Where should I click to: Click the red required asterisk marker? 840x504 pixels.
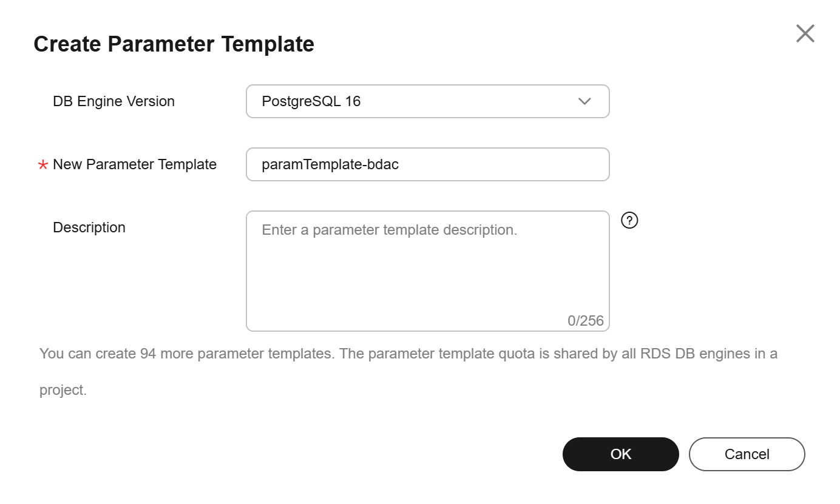click(x=43, y=165)
